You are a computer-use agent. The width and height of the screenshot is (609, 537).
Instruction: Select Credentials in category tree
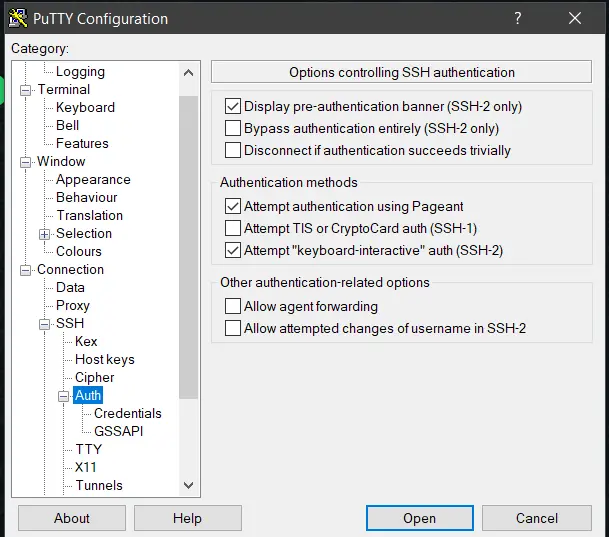coord(127,413)
